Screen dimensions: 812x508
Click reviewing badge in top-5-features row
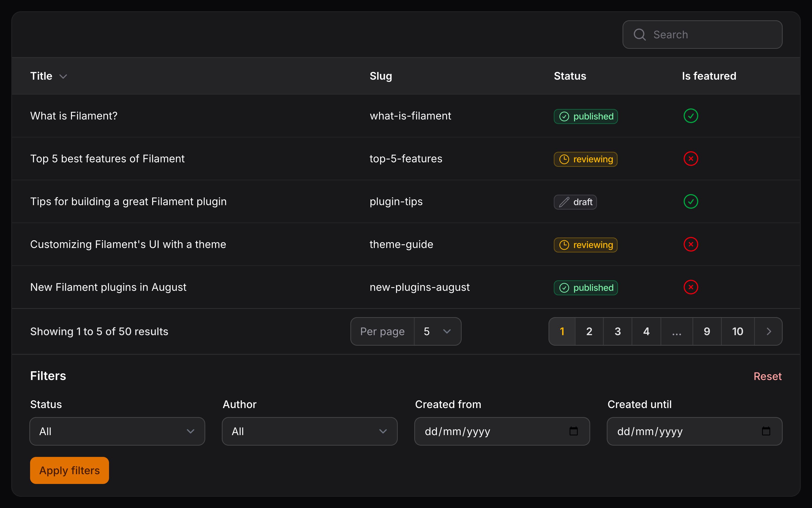click(x=585, y=159)
